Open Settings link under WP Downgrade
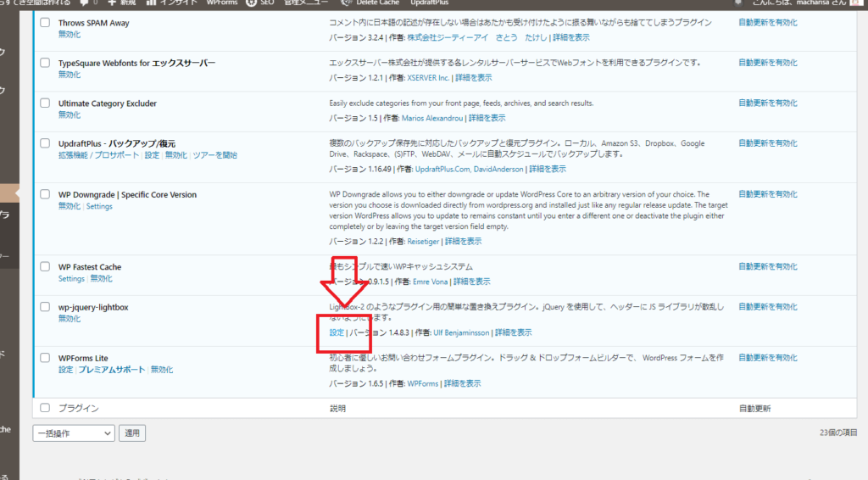The image size is (868, 480). coord(99,207)
